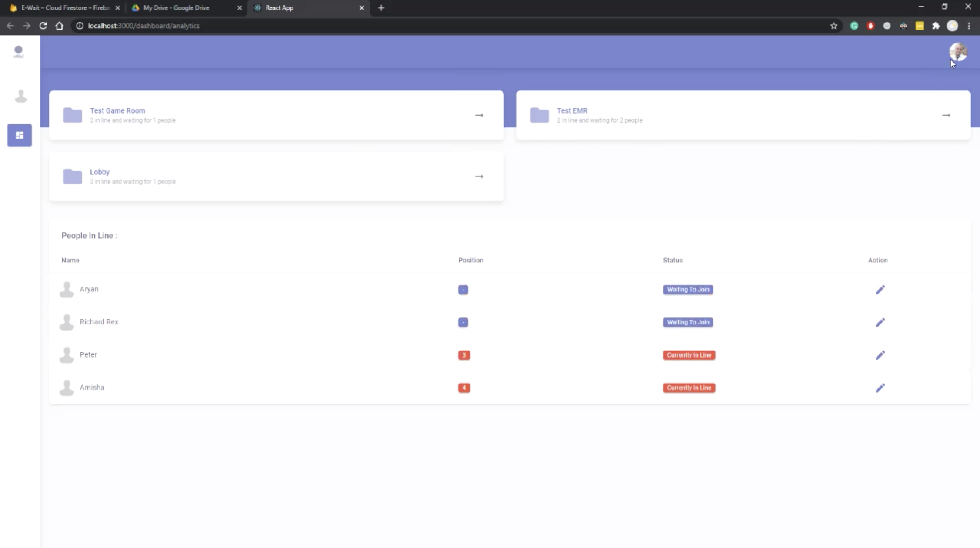The image size is (980, 548).
Task: Reload the page with the refresh button
Action: pyautogui.click(x=43, y=26)
